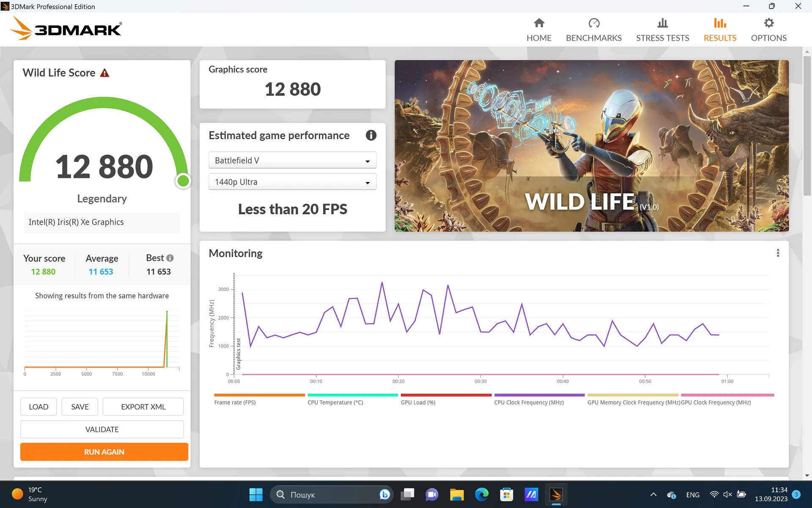This screenshot has width=812, height=508.
Task: Open the Teams chat taskbar icon
Action: tap(432, 494)
